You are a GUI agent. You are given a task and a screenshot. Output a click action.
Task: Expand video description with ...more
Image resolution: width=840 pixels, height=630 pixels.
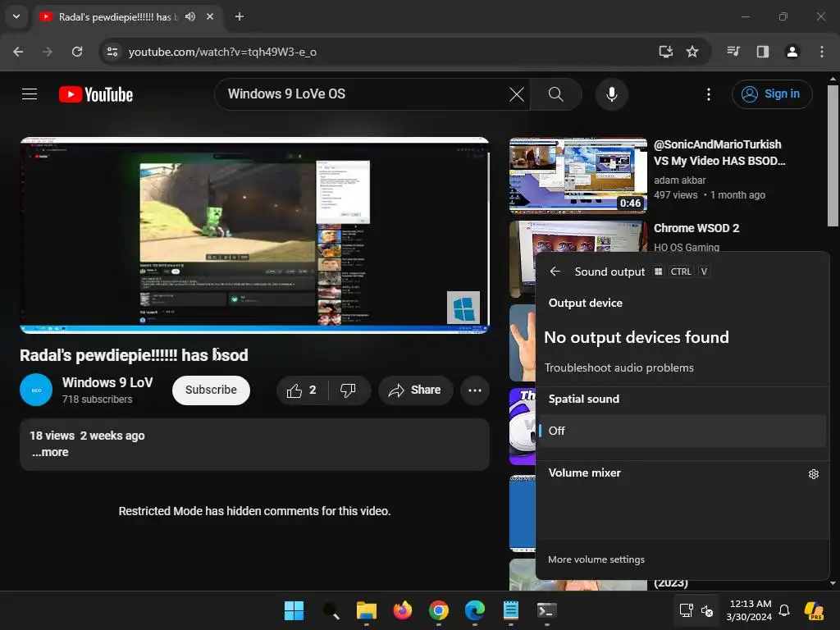50,452
